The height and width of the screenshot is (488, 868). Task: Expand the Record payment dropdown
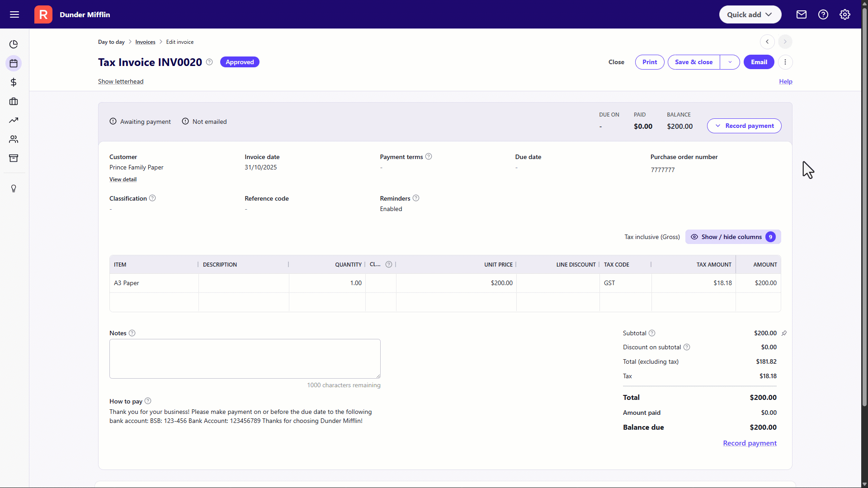[x=718, y=126]
